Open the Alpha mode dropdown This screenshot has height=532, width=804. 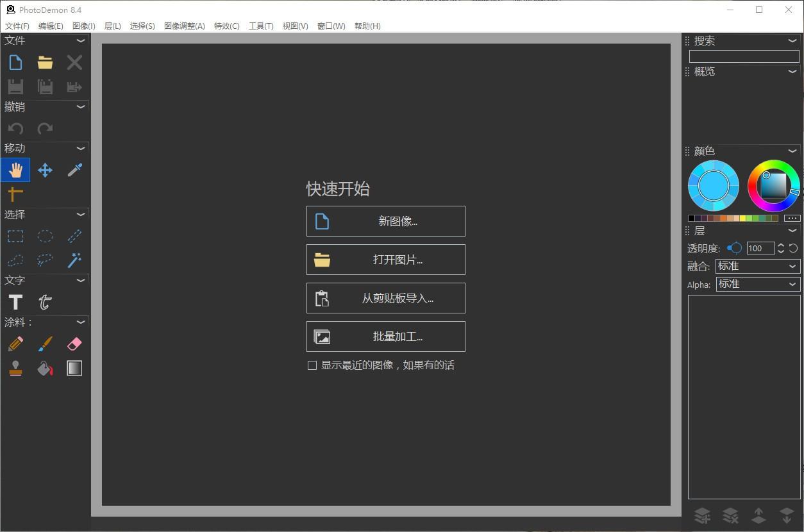coord(758,284)
